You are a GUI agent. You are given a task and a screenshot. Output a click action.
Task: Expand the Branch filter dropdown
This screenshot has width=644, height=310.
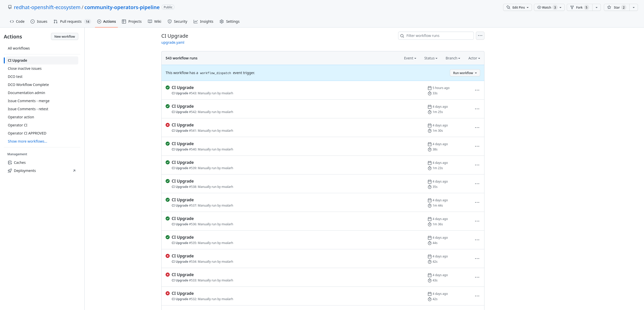tap(453, 58)
